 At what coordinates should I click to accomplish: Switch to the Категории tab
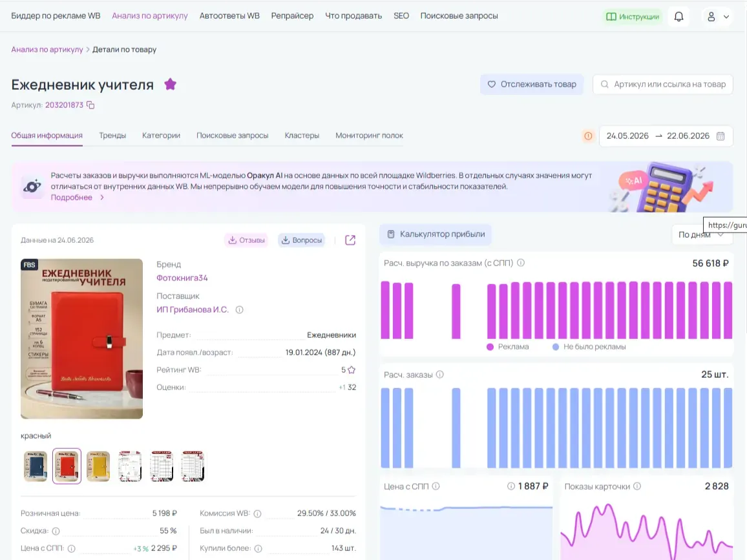[161, 136]
